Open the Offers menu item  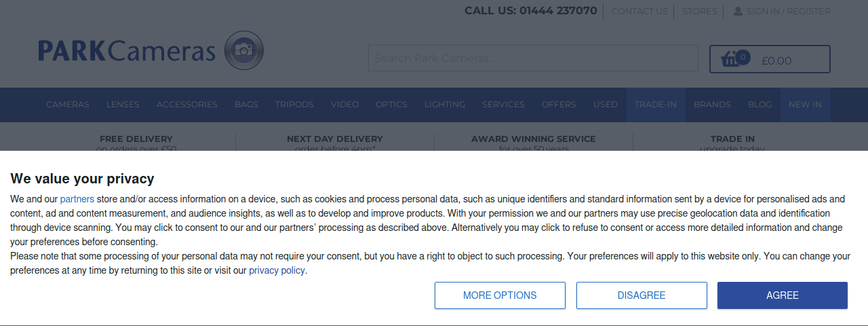point(559,105)
